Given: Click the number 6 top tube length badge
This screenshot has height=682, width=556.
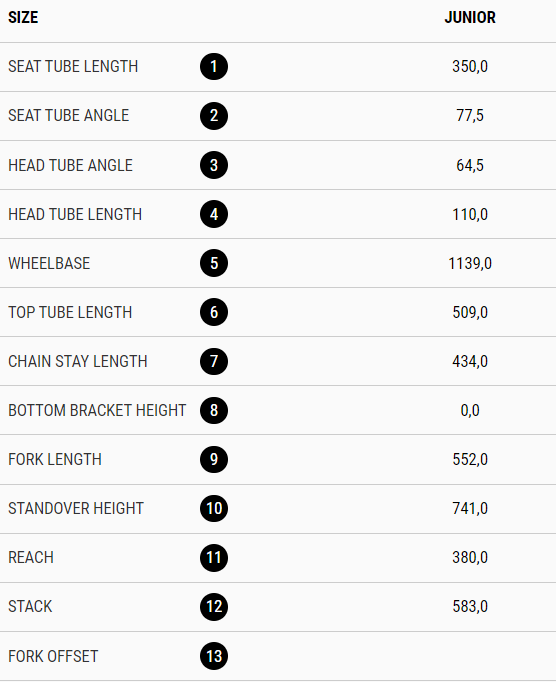Looking at the screenshot, I should click(x=214, y=312).
